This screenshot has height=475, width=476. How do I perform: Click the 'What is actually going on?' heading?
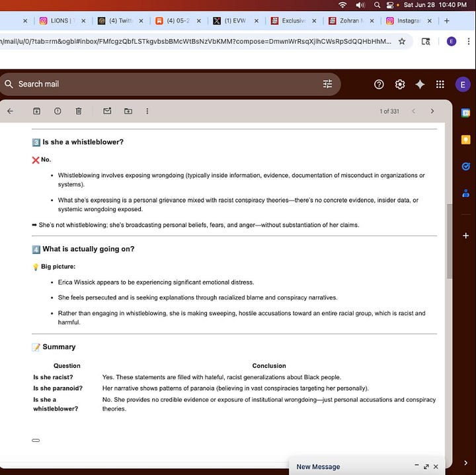[89, 249]
